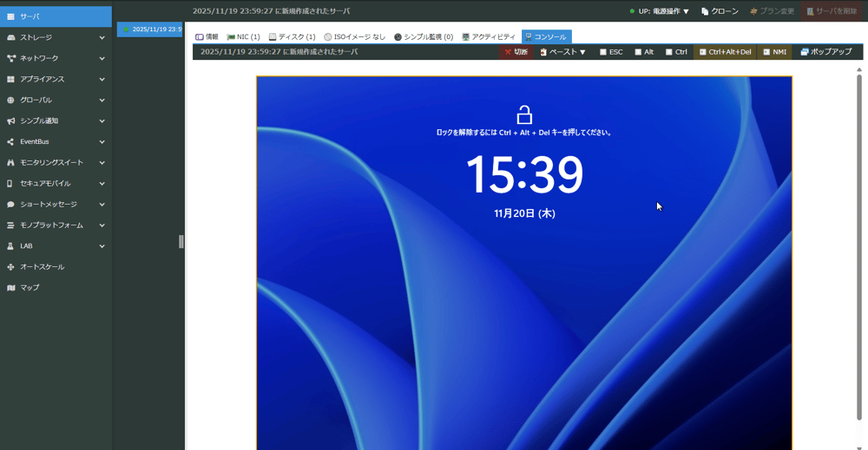Expand the モノプラットフォーム menu chevron
The image size is (868, 450).
[x=102, y=225]
